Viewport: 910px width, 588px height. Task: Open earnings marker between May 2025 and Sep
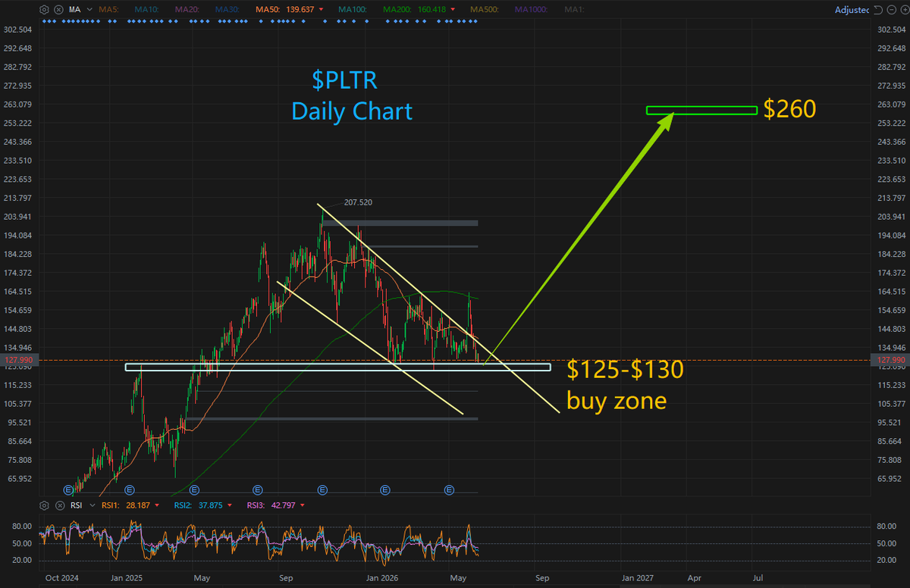pos(258,491)
